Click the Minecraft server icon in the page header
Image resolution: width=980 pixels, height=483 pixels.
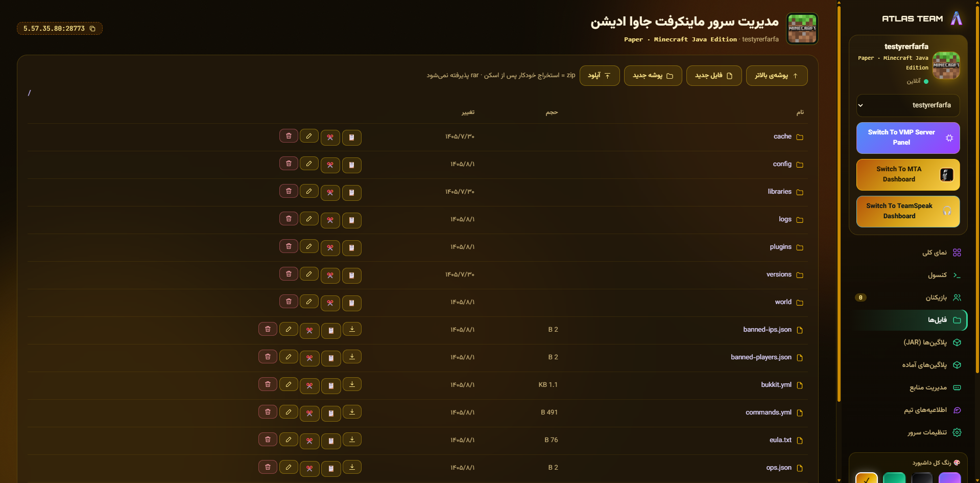coord(802,29)
